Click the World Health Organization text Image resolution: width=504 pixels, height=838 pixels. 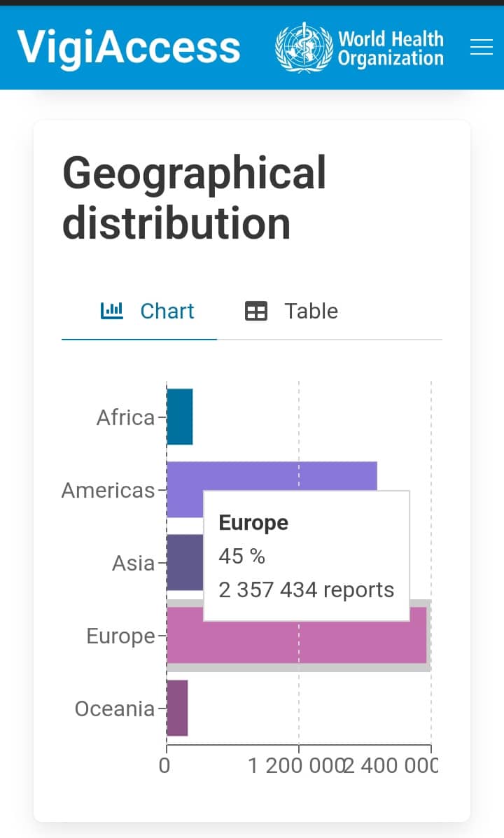coord(391,48)
